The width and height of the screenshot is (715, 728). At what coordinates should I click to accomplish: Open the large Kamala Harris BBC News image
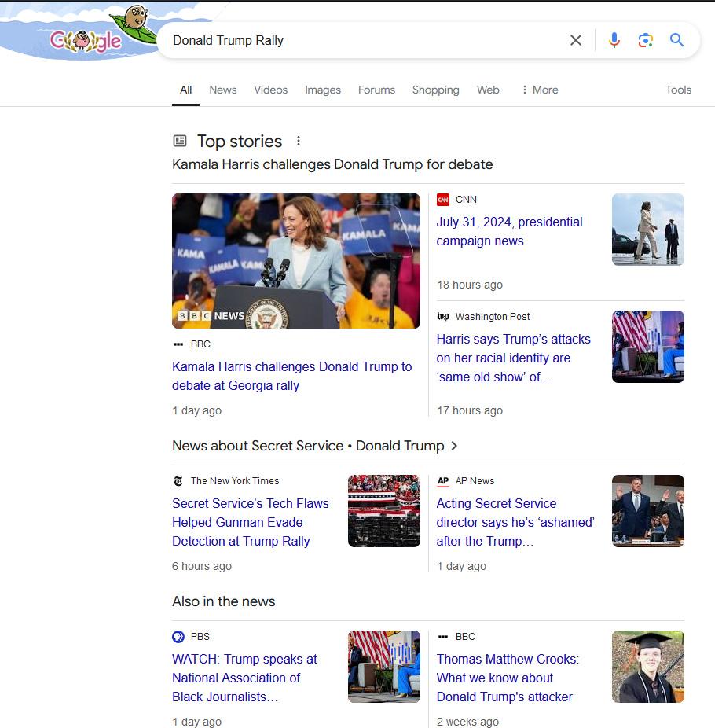296,261
